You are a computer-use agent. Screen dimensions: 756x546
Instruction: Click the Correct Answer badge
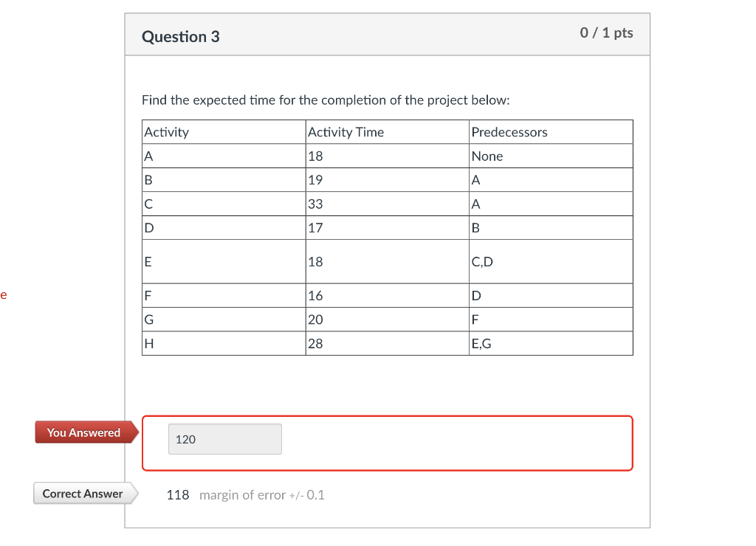pos(83,493)
